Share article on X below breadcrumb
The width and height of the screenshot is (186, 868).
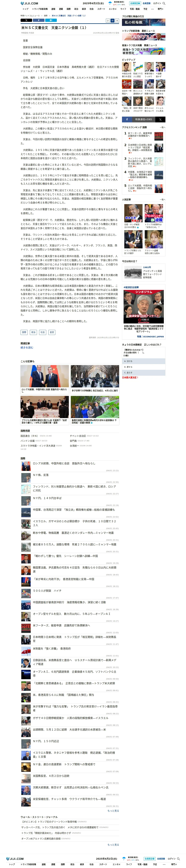pos(26,20)
